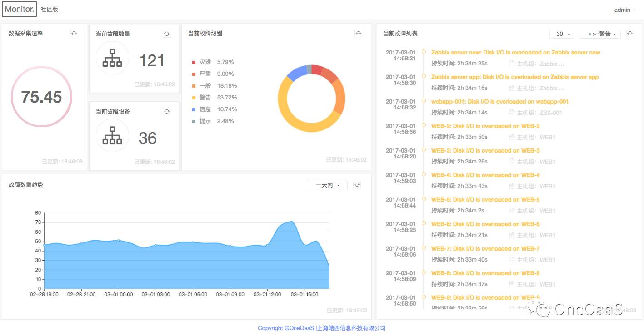644x336 pixels.
Task: Open the WEB-4 Disk I/O alert
Action: click(x=485, y=175)
